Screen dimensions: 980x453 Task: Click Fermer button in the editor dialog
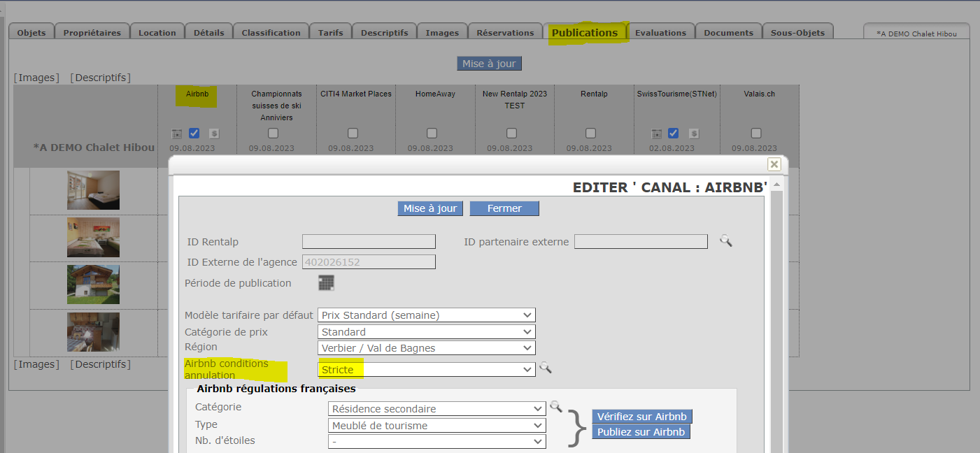pyautogui.click(x=504, y=208)
